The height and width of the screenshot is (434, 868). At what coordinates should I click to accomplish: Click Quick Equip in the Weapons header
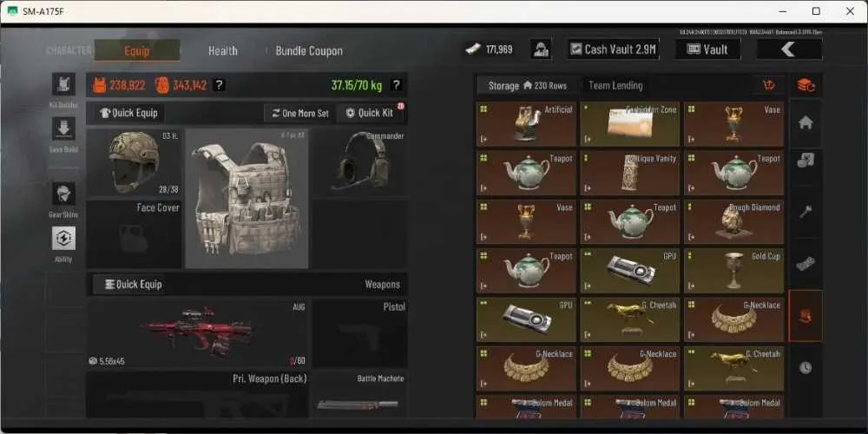(x=134, y=285)
